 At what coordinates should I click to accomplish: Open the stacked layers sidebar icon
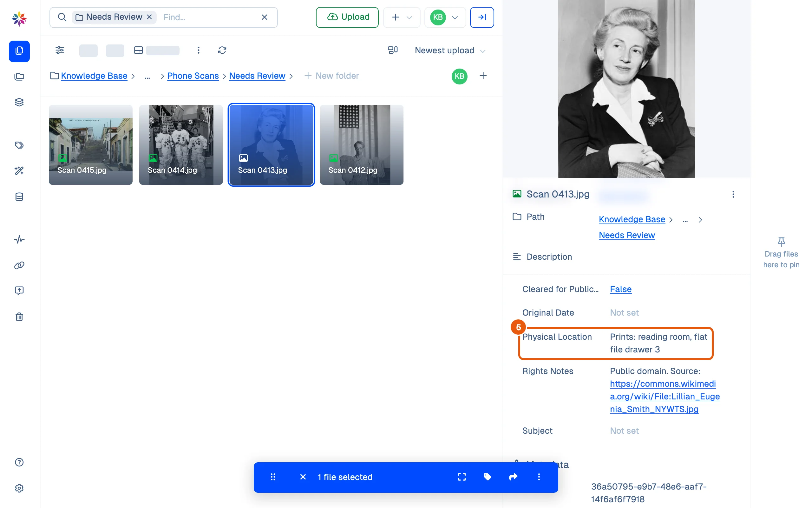[x=19, y=102]
